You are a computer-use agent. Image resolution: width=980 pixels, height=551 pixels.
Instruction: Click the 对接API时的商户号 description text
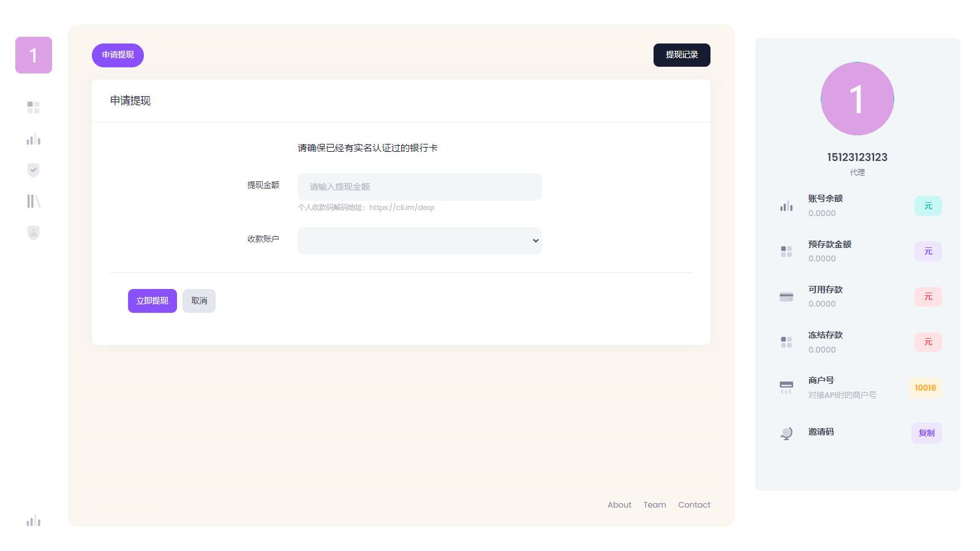842,395
